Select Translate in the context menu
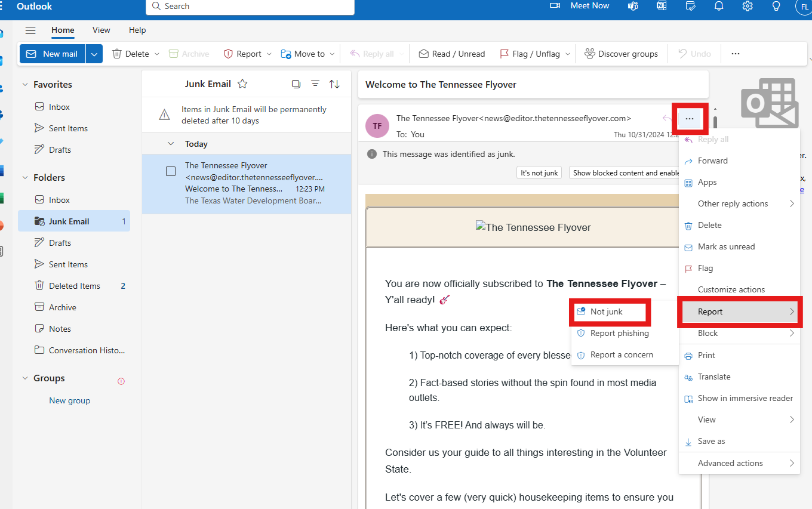The height and width of the screenshot is (509, 812). pyautogui.click(x=739, y=377)
